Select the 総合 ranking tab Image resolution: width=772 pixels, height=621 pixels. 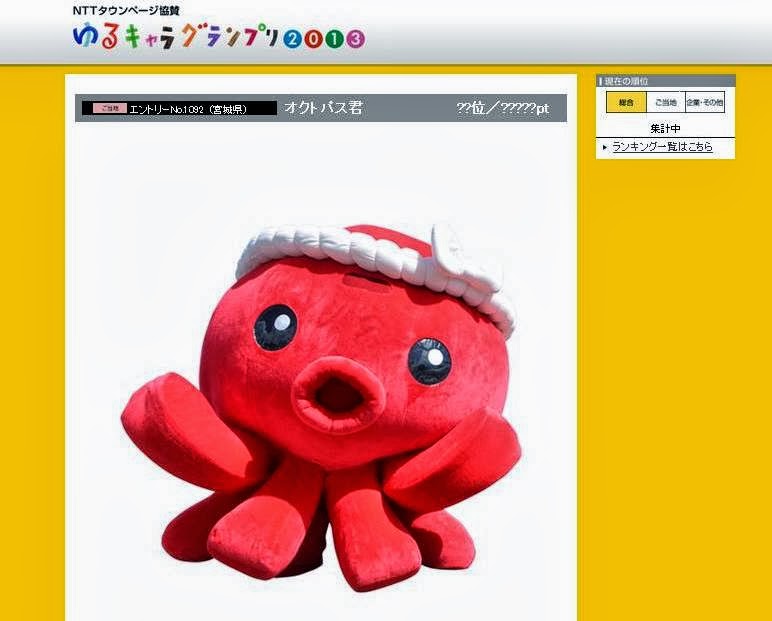[626, 102]
